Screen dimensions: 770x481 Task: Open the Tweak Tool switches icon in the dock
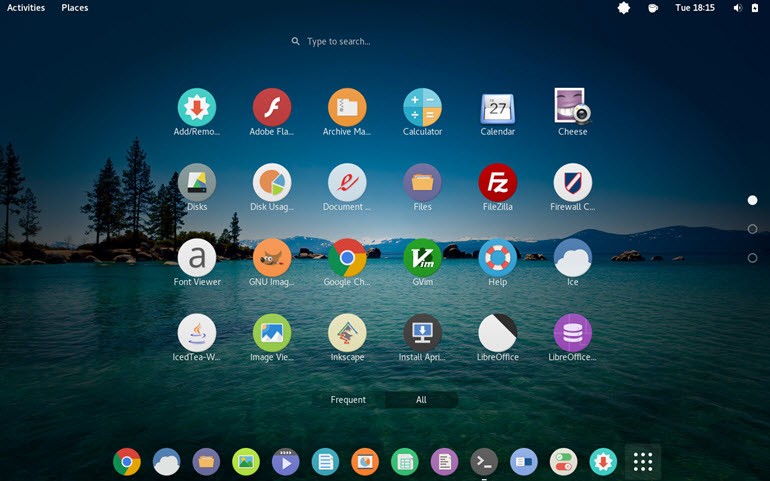click(563, 462)
